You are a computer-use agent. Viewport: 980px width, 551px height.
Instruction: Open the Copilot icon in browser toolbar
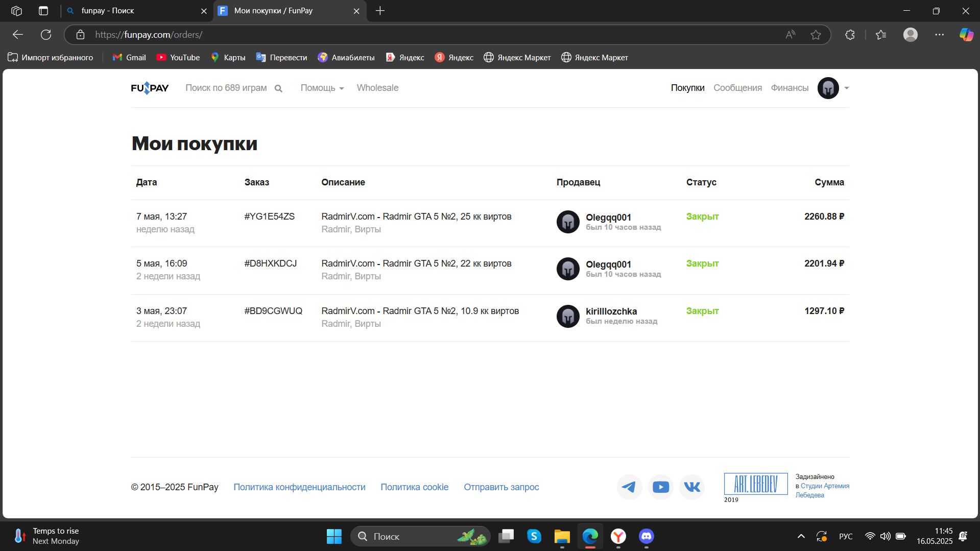(x=966, y=35)
